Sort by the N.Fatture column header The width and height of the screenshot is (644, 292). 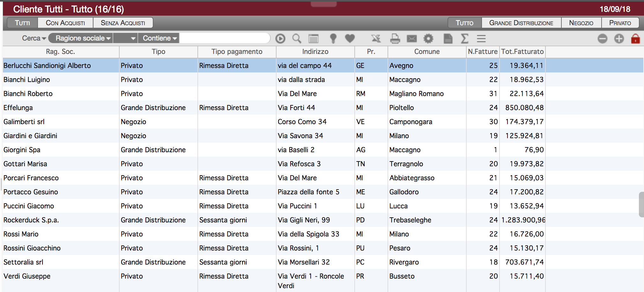click(483, 52)
